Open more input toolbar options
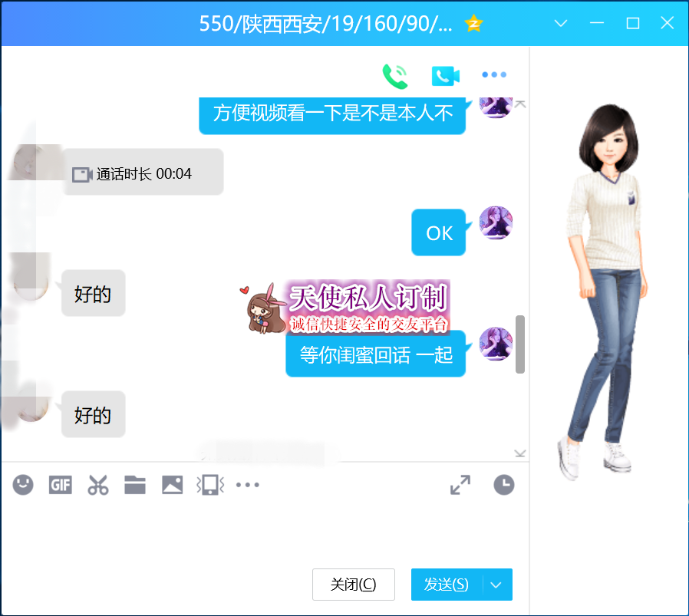Viewport: 689px width, 616px height. [248, 485]
